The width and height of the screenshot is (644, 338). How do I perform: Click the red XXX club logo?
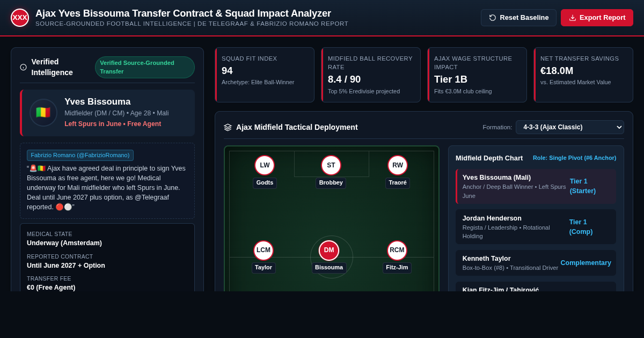point(20,18)
